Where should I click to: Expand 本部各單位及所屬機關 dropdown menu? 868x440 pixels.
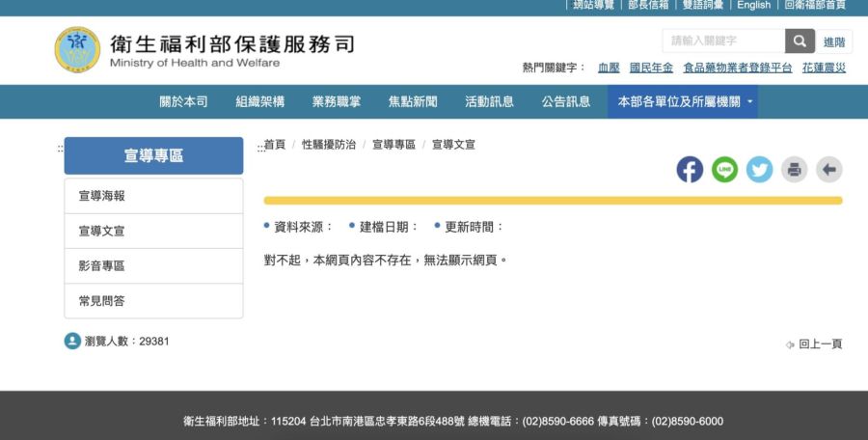(x=683, y=102)
